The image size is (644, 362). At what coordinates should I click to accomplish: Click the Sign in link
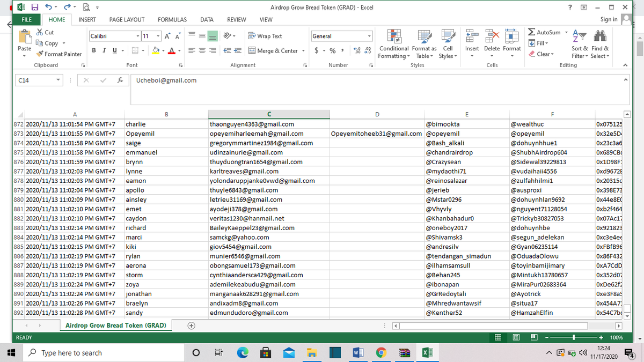(x=609, y=19)
